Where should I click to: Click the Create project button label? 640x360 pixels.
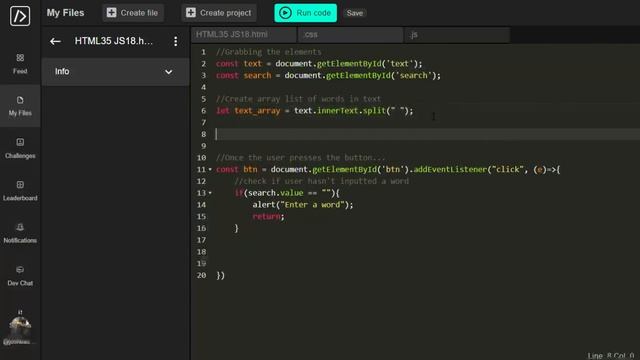click(225, 13)
